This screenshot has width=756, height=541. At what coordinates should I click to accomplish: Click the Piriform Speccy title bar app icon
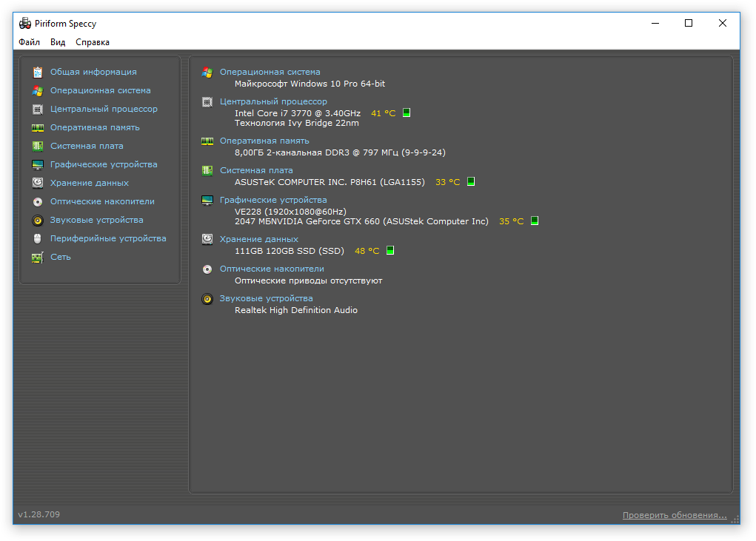(x=25, y=23)
